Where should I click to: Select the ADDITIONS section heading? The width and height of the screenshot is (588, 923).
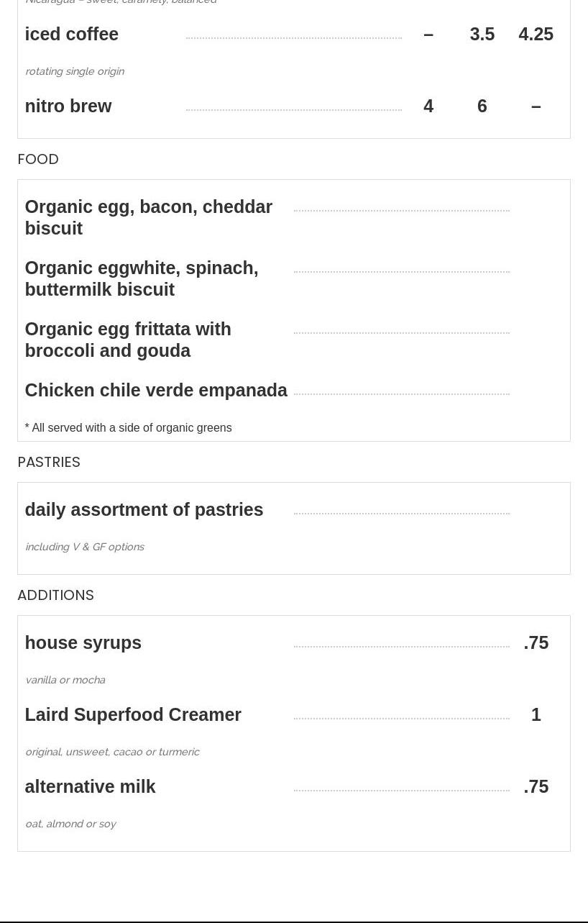pyautogui.click(x=55, y=595)
